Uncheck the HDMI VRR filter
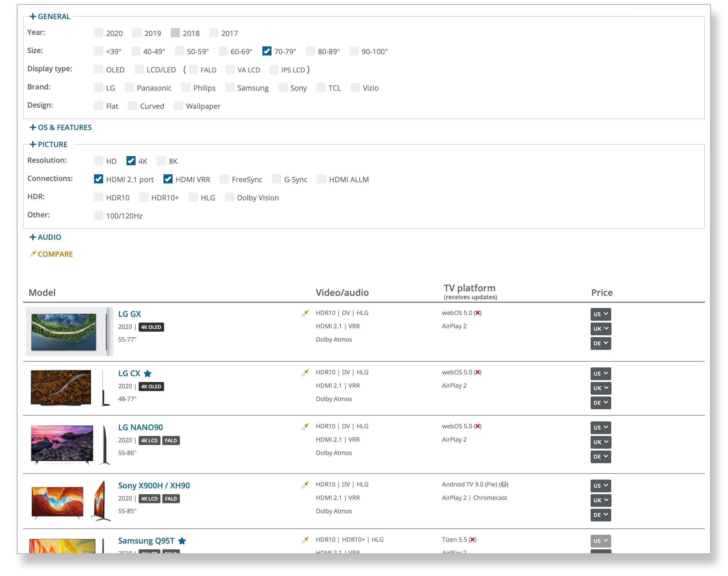The height and width of the screenshot is (576, 728). (168, 179)
